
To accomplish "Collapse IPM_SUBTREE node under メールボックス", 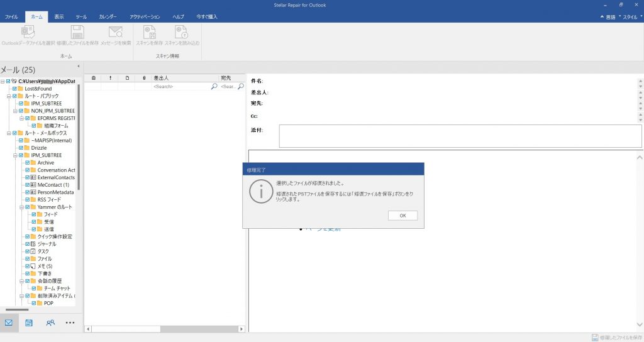I will (15, 155).
